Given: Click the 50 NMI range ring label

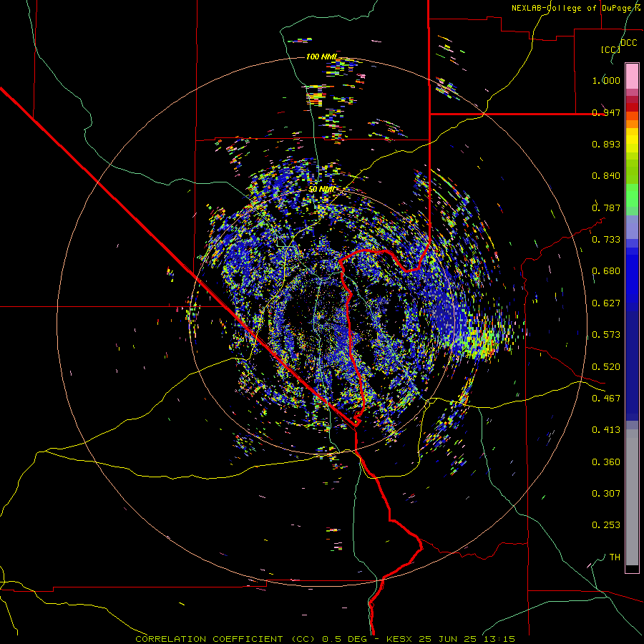Looking at the screenshot, I should (x=321, y=189).
